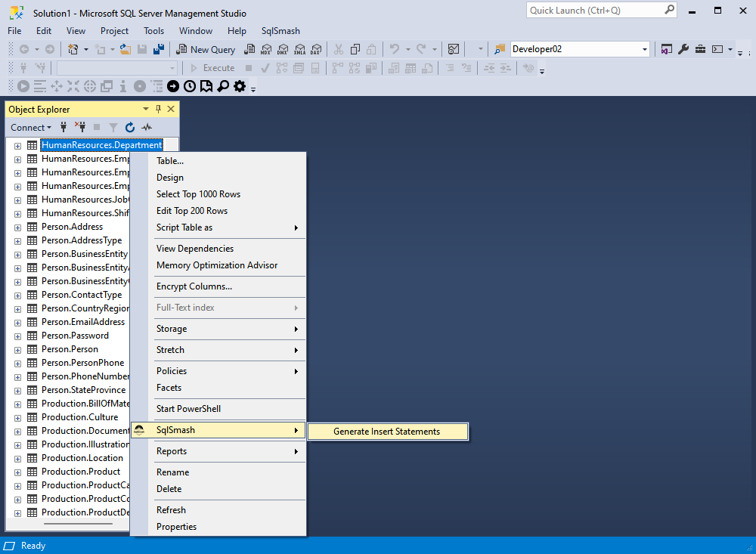
Task: Click the wrench Properties icon
Action: (x=683, y=49)
